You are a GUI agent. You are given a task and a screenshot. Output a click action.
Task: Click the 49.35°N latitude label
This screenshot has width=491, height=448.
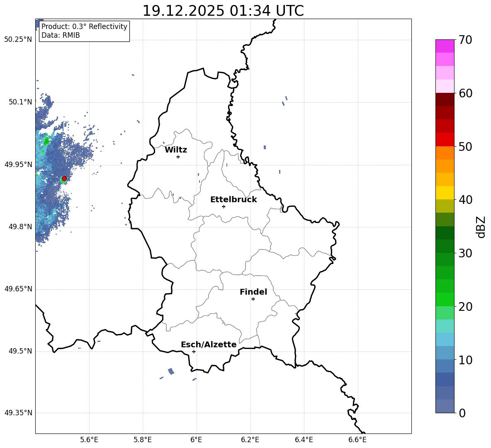[18, 413]
